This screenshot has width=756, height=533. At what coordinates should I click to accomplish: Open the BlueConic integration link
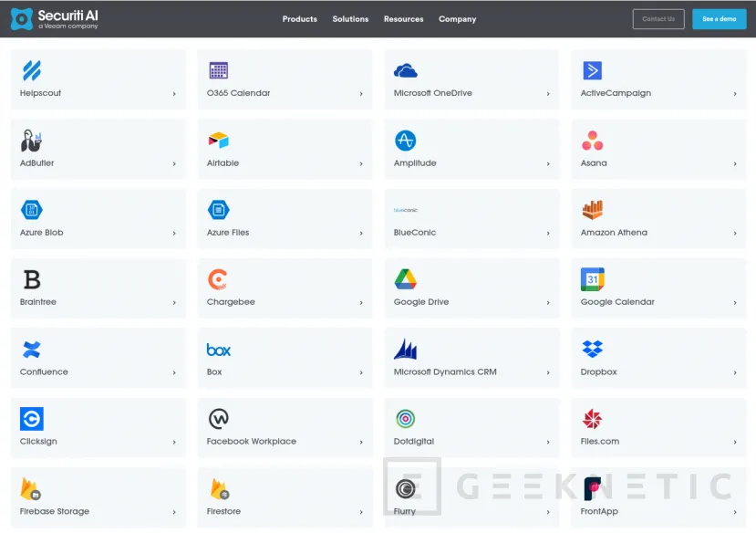click(x=472, y=218)
